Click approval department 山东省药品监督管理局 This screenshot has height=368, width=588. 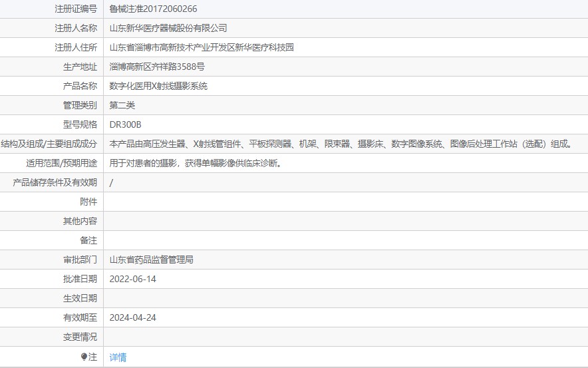(x=151, y=260)
